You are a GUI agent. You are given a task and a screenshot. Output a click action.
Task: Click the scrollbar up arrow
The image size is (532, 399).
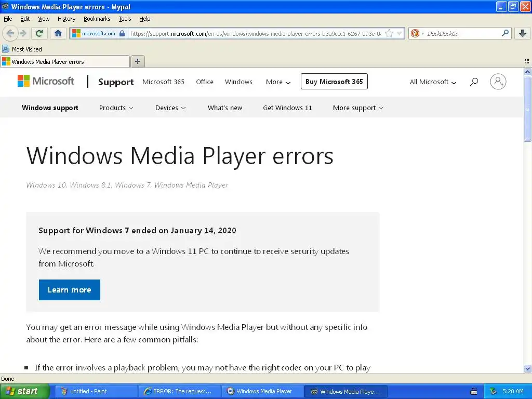tap(527, 72)
